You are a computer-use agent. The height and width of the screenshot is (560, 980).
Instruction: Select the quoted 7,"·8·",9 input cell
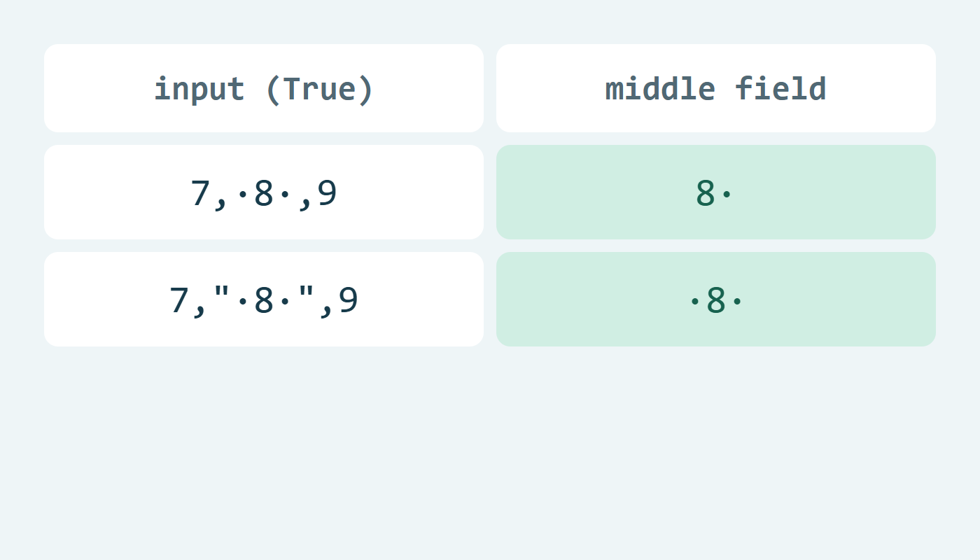264,300
